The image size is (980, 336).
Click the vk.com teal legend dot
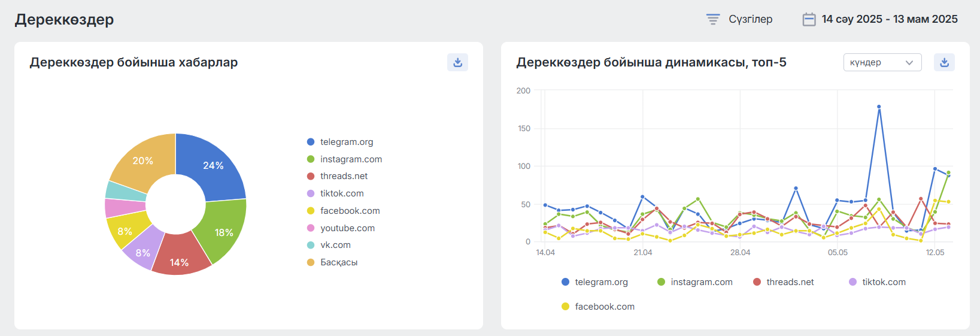coord(311,245)
